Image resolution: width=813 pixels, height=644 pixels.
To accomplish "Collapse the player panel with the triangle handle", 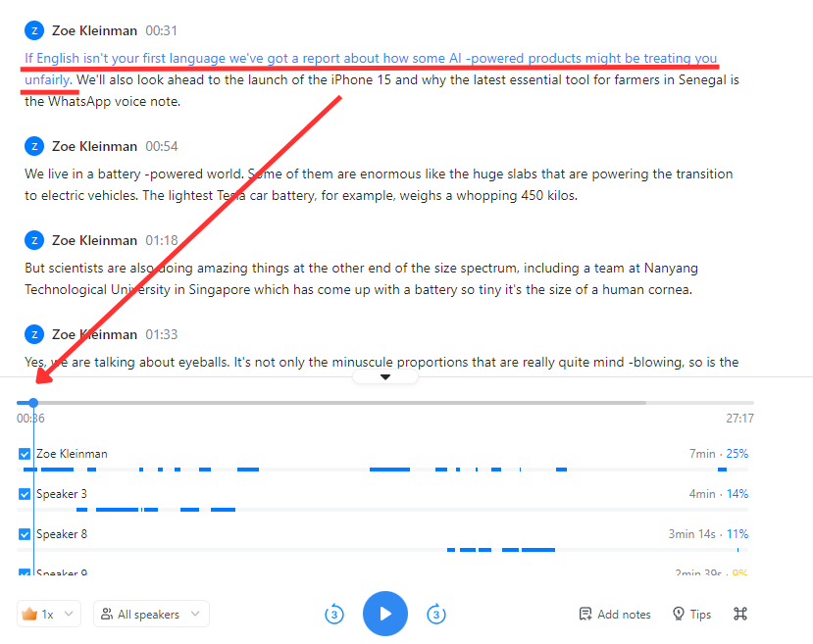I will pyautogui.click(x=385, y=377).
